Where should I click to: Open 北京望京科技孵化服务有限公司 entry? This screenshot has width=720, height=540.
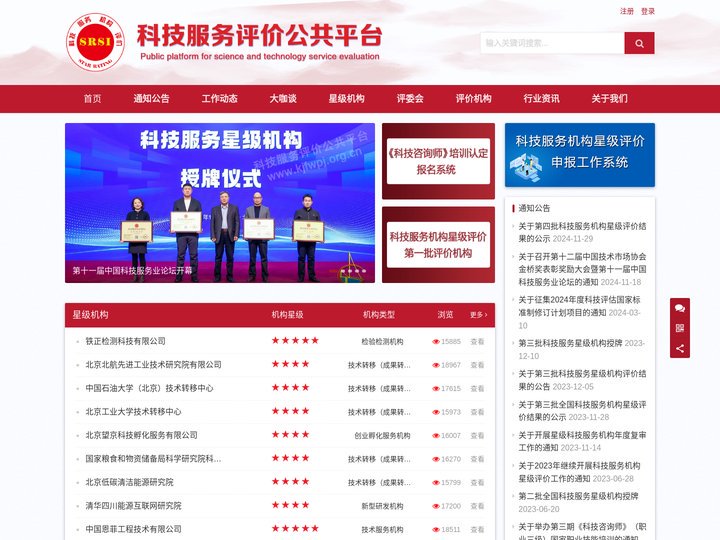141,435
